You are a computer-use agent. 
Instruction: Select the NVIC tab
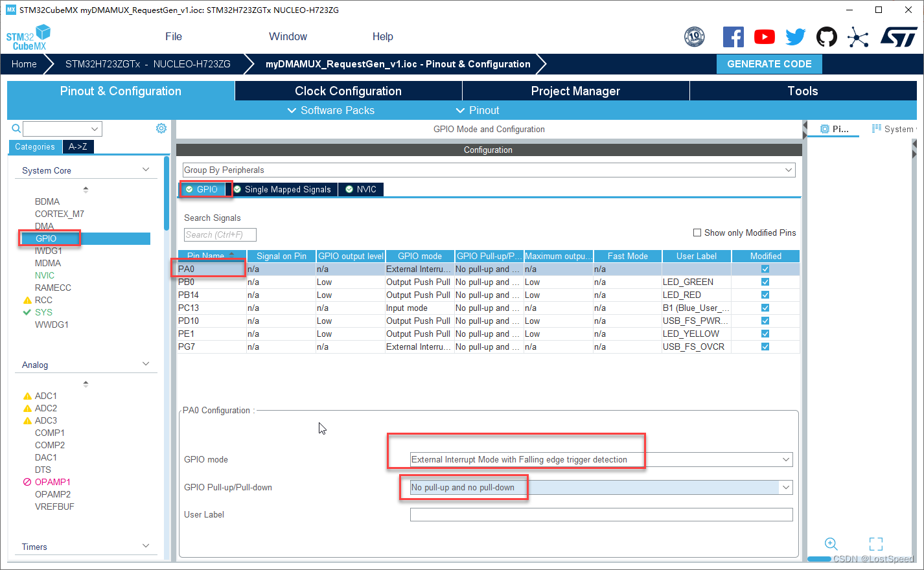[361, 189]
